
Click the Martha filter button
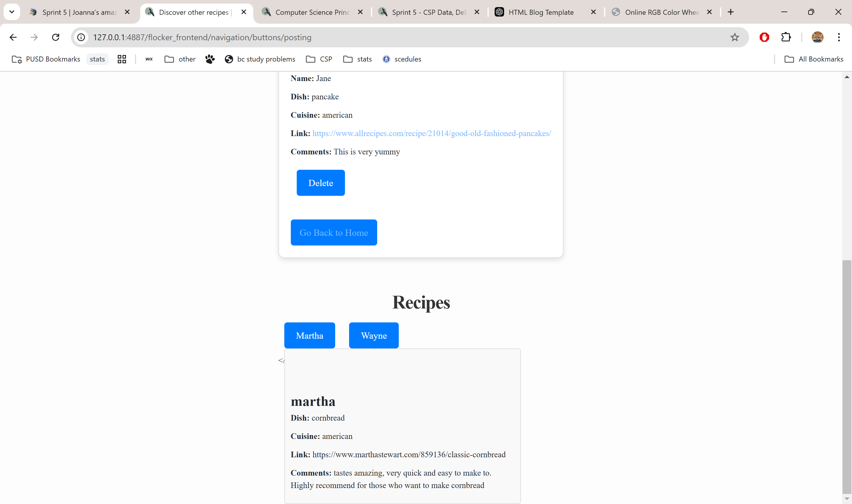point(310,335)
